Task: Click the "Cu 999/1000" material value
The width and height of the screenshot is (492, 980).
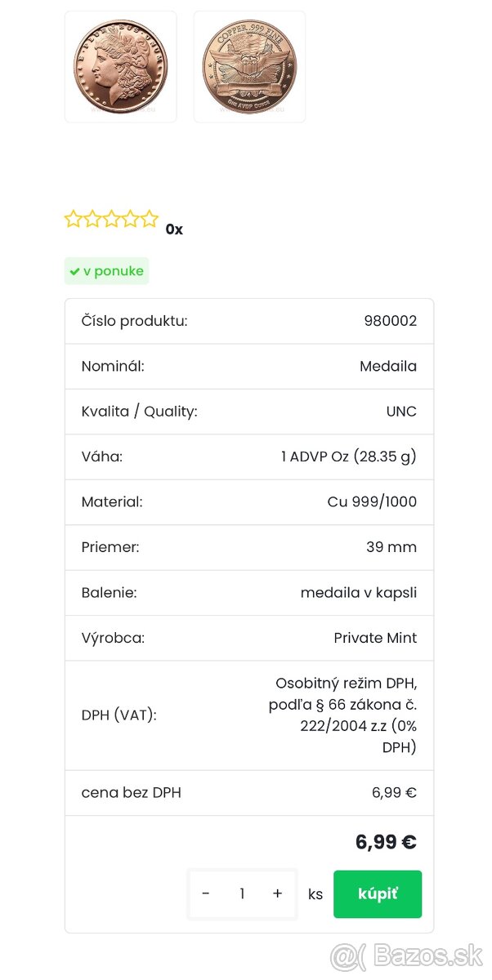Action: point(372,502)
